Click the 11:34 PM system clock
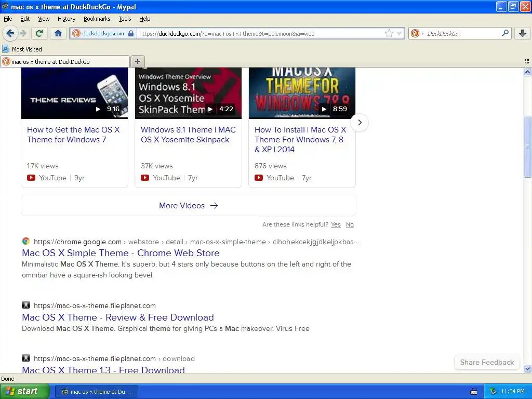Image resolution: width=532 pixels, height=399 pixels. click(512, 392)
